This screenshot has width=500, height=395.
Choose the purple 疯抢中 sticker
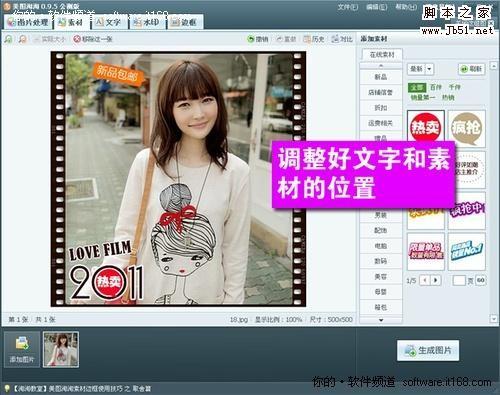(467, 211)
